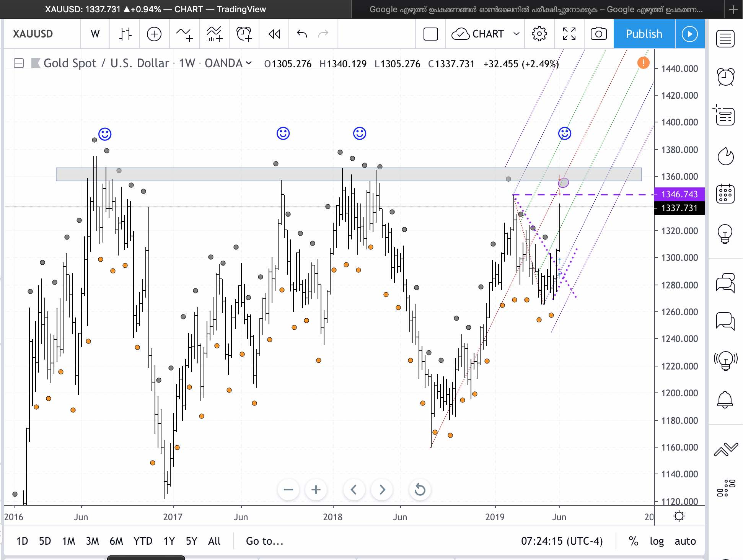Image resolution: width=743 pixels, height=560 pixels.
Task: Select the All time range tab
Action: tap(214, 541)
